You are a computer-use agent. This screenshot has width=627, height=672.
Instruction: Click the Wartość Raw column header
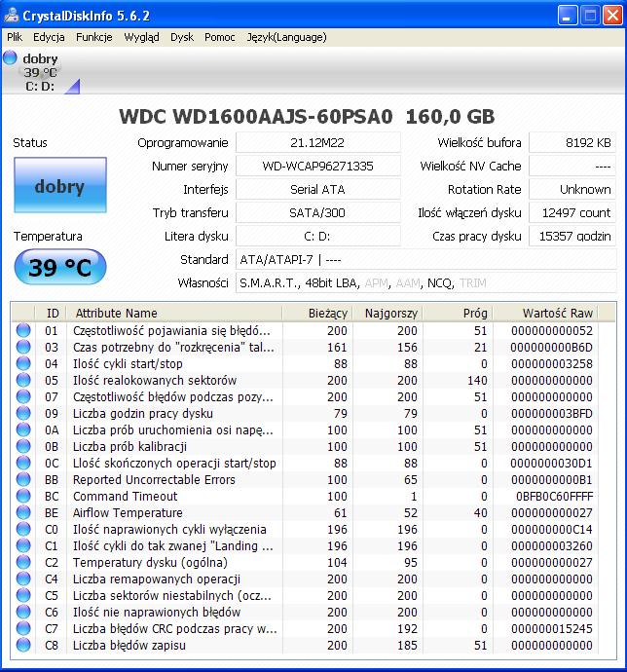(x=545, y=313)
